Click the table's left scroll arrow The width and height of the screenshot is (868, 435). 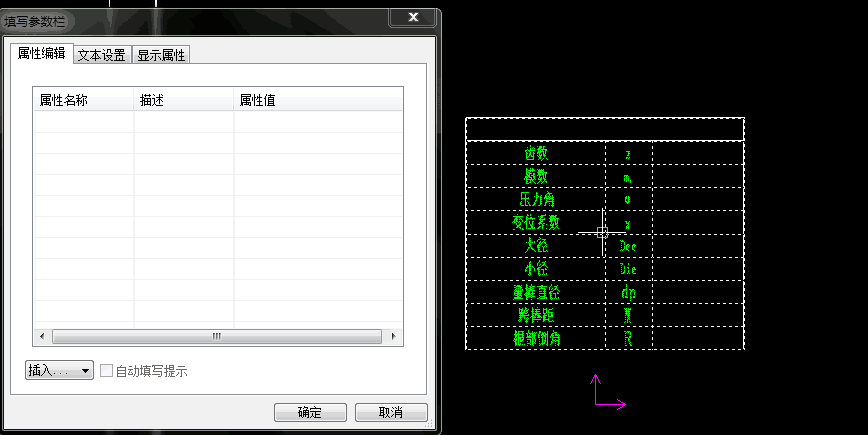pos(42,336)
